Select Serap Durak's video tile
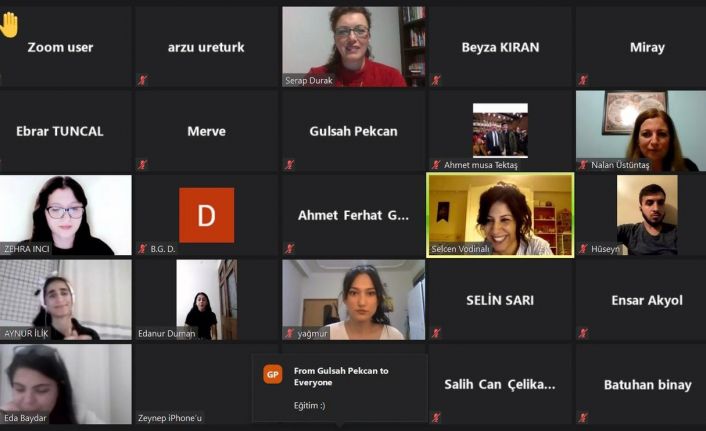This screenshot has width=706, height=431. click(x=353, y=46)
